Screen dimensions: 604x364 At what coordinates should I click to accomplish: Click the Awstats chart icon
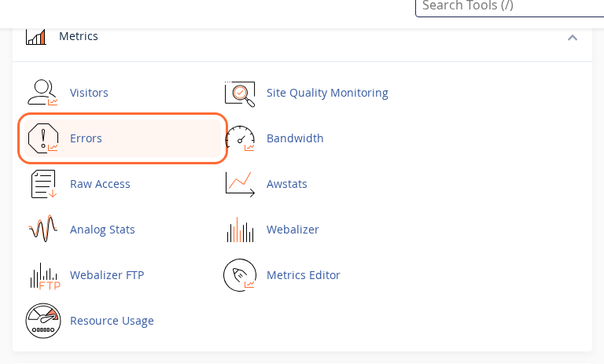(240, 184)
